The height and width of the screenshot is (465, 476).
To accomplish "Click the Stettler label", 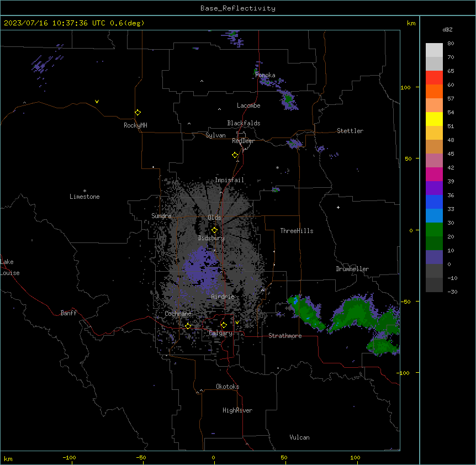I will [x=350, y=131].
